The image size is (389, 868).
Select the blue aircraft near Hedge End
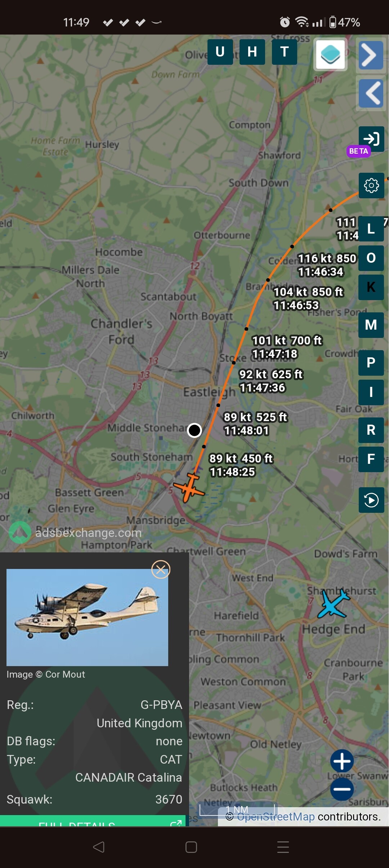[x=334, y=604]
